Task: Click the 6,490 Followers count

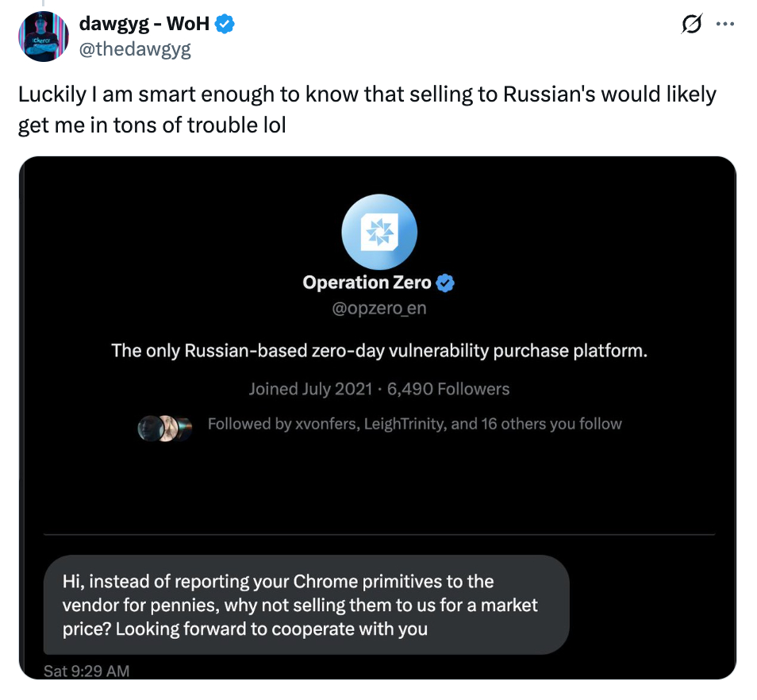Action: point(448,389)
